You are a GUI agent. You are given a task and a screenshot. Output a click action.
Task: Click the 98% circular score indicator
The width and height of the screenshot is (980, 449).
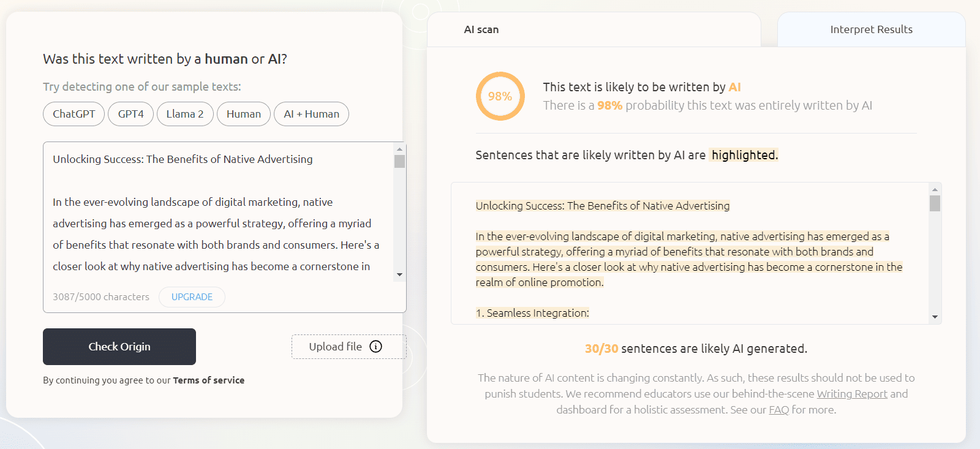(x=500, y=96)
